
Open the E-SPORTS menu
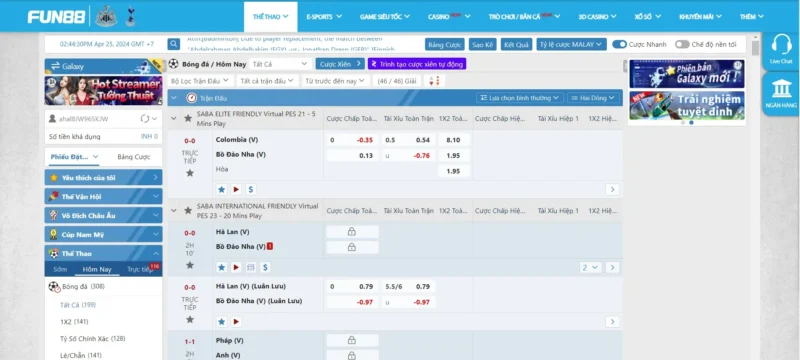324,17
